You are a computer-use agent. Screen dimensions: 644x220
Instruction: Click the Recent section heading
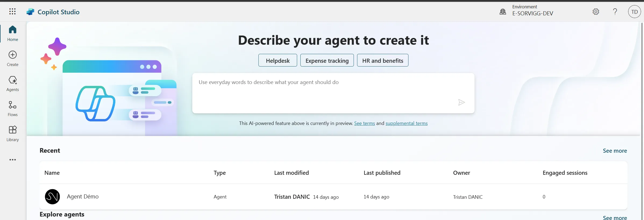(x=50, y=151)
